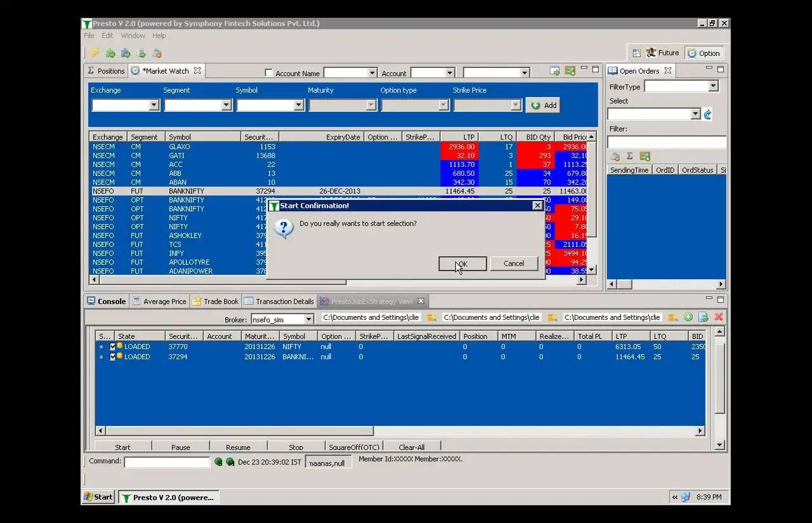812x523 pixels.
Task: Click the second green status icon beside Command
Action: (x=230, y=462)
